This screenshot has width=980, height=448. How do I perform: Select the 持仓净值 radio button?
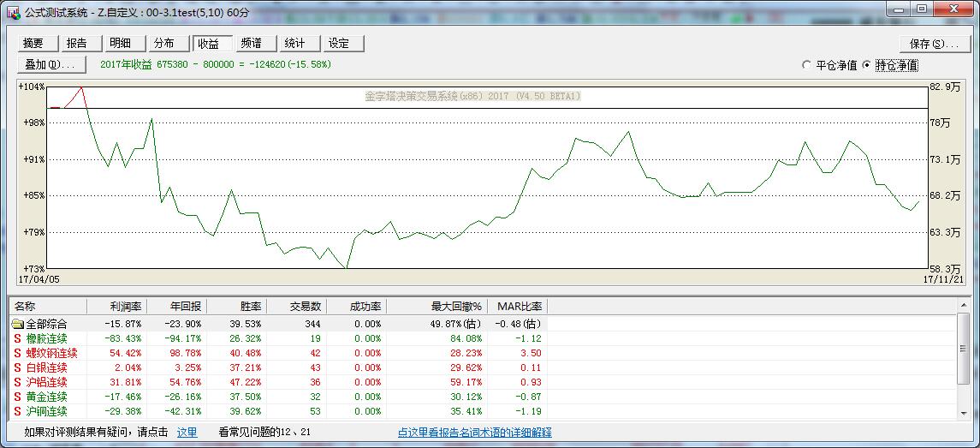pos(866,65)
